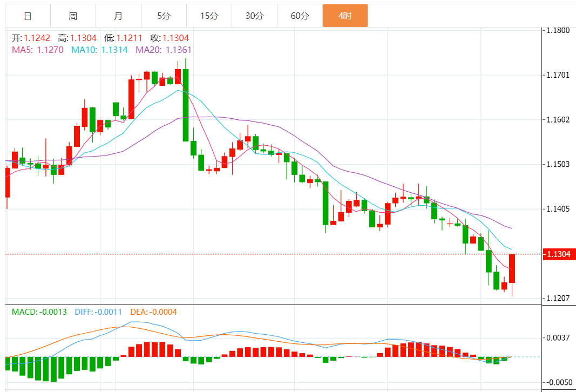Click the 1.1800 price axis label
Image resolution: width=576 pixels, height=392 pixels.
click(x=559, y=30)
